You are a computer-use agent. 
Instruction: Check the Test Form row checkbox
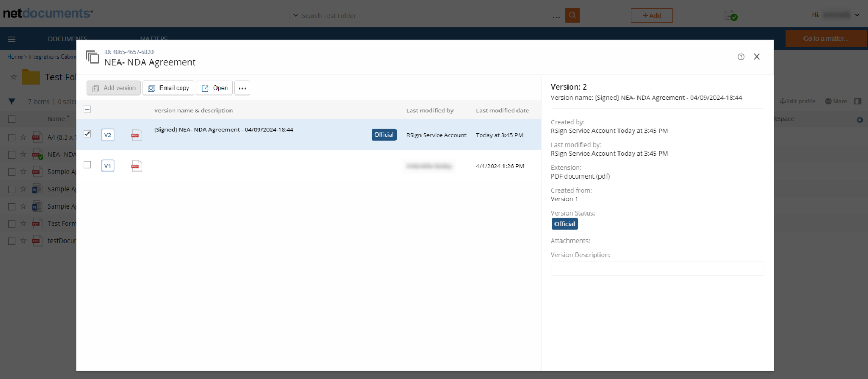click(x=11, y=224)
